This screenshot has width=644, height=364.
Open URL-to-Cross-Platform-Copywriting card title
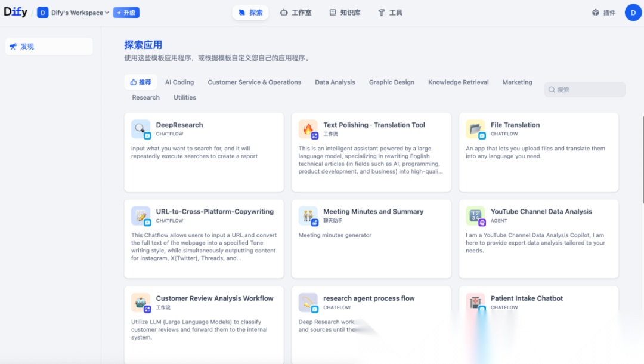point(215,212)
